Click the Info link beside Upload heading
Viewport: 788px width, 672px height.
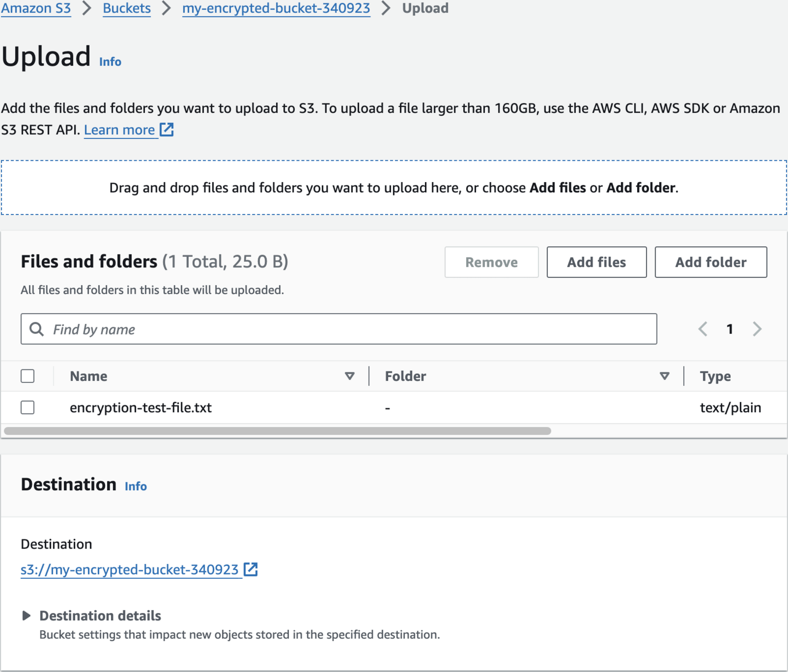[110, 62]
